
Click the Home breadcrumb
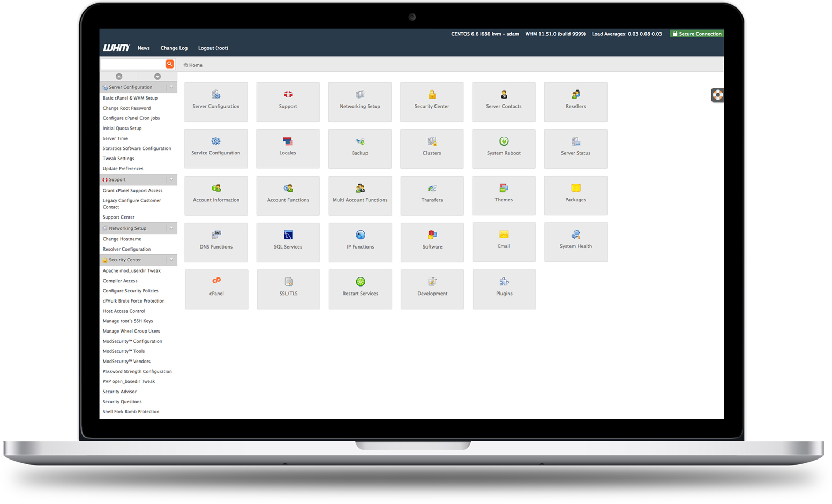pyautogui.click(x=193, y=65)
